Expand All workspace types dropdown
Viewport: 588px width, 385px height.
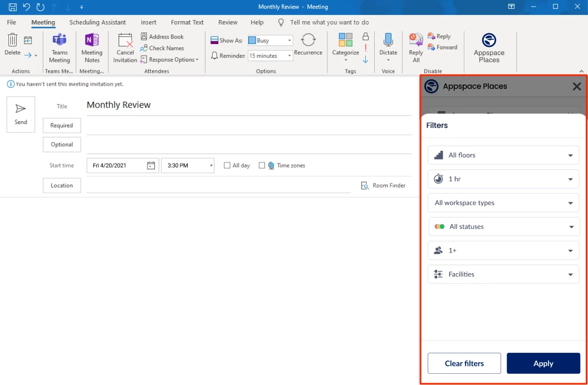point(503,203)
